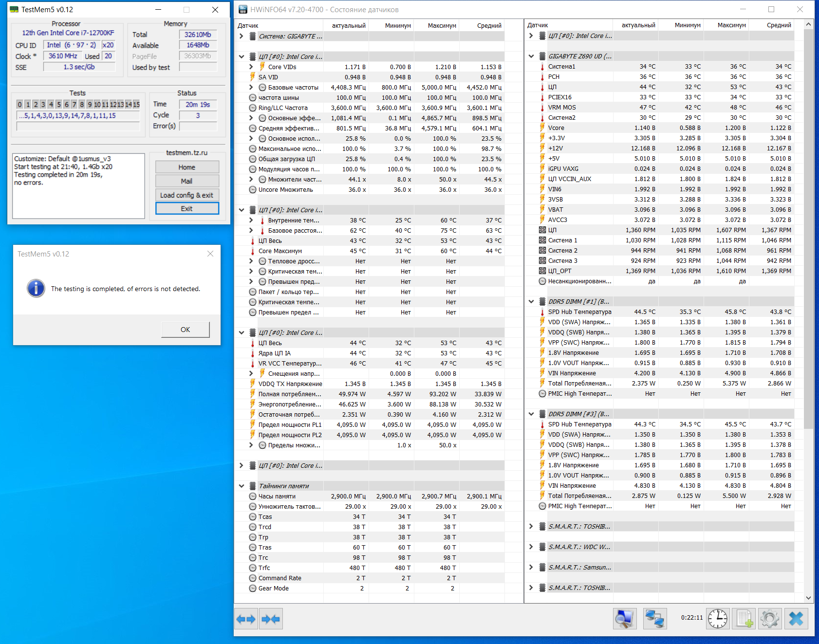This screenshot has height=644, width=819.
Task: Select the Uncore Множитель row
Action: point(370,190)
